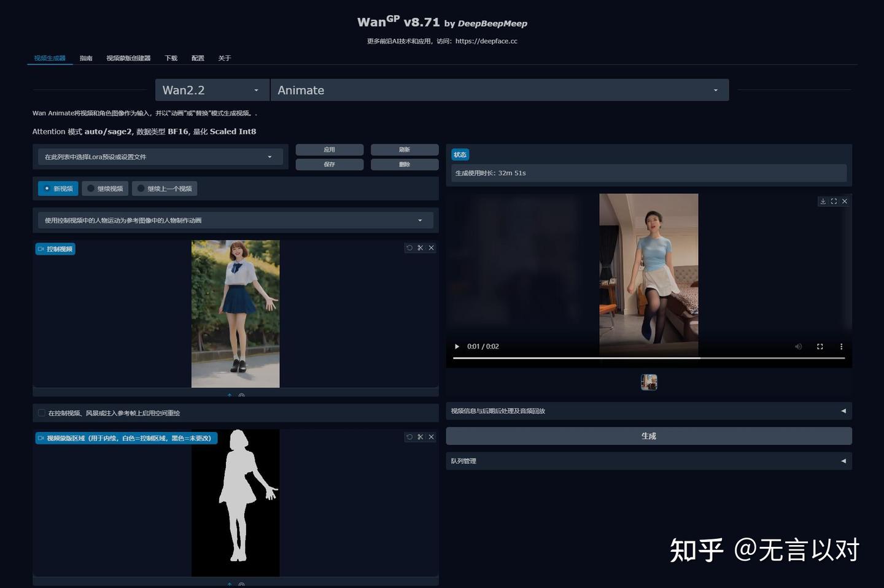Image resolution: width=884 pixels, height=588 pixels.
Task: Select the thumbnail below the video player
Action: (649, 382)
